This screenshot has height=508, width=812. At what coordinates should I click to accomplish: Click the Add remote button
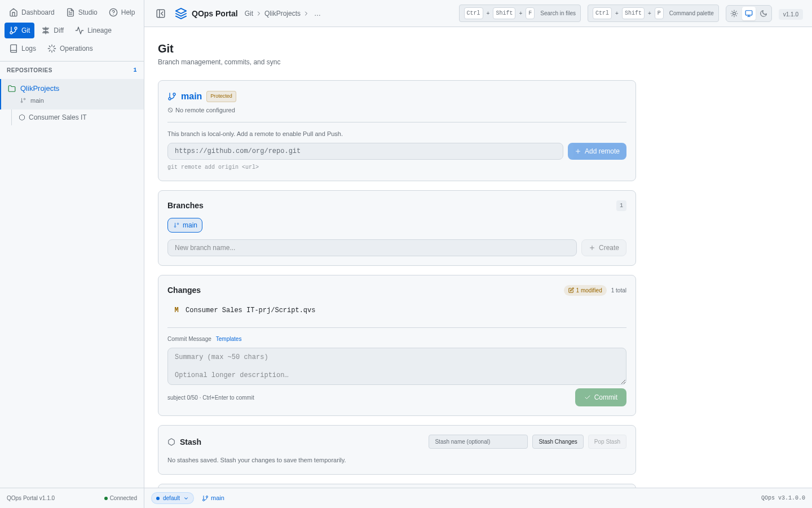tap(597, 151)
